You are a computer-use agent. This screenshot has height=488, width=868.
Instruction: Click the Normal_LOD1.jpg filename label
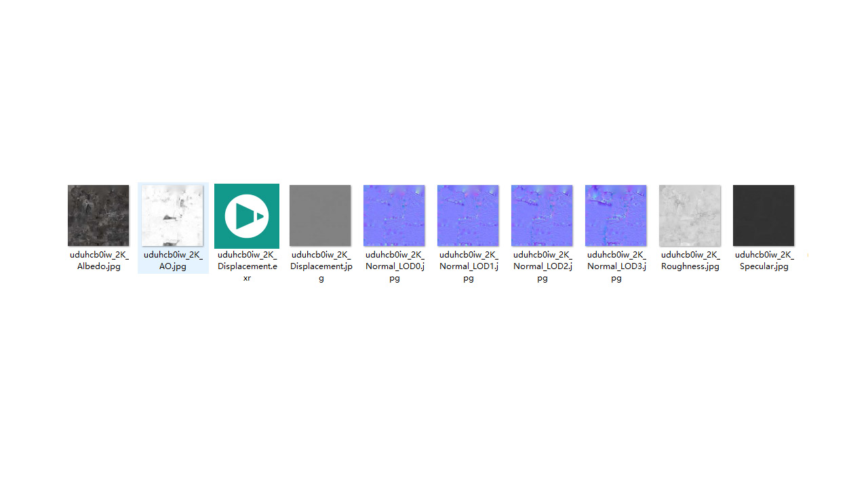pyautogui.click(x=469, y=266)
